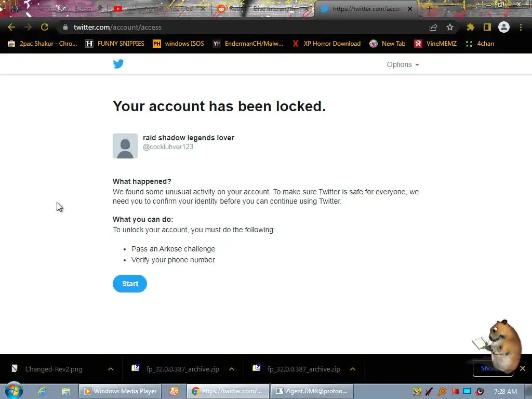Expand the Options dropdown
532x399 pixels.
click(403, 64)
